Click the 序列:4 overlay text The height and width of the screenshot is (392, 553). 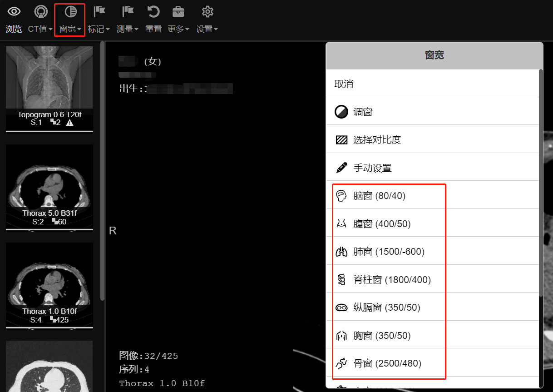134,369
